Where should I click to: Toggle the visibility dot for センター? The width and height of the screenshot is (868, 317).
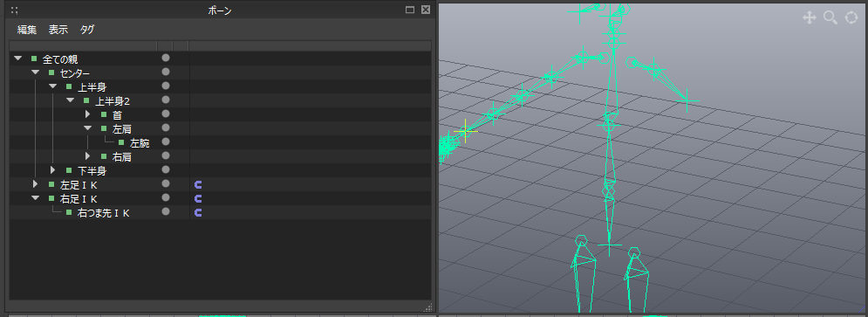pos(165,72)
